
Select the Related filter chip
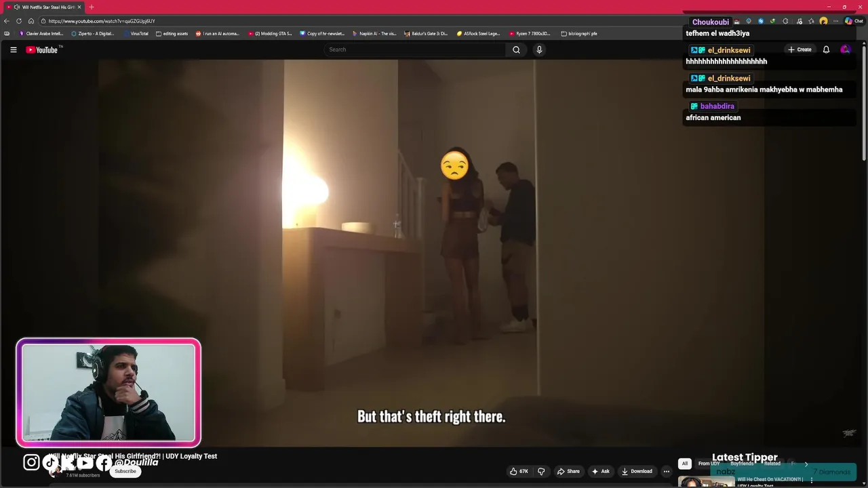coord(772,464)
